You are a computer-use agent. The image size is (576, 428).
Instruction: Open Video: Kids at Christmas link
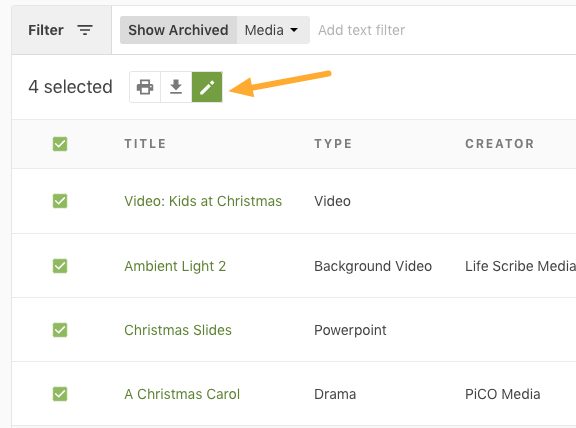[203, 201]
